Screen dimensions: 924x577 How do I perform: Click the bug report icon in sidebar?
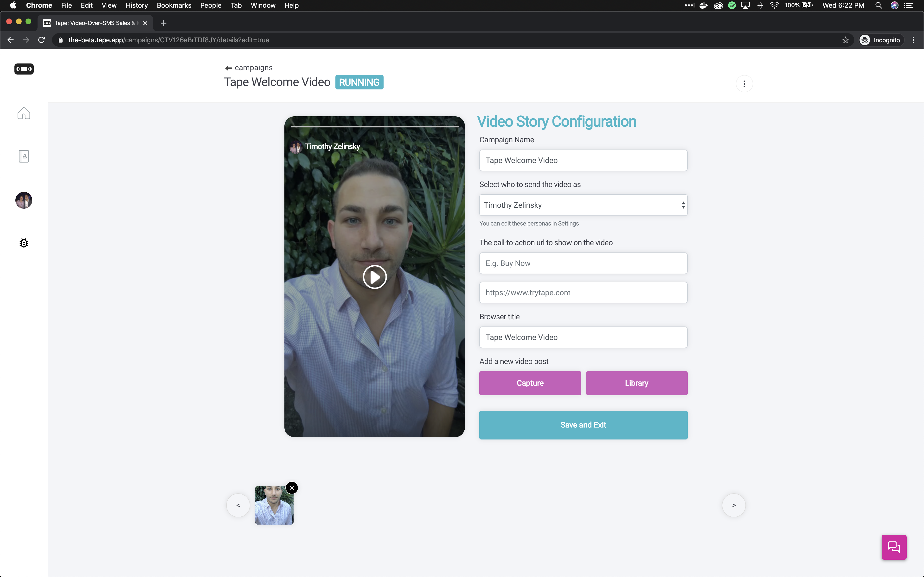tap(24, 243)
